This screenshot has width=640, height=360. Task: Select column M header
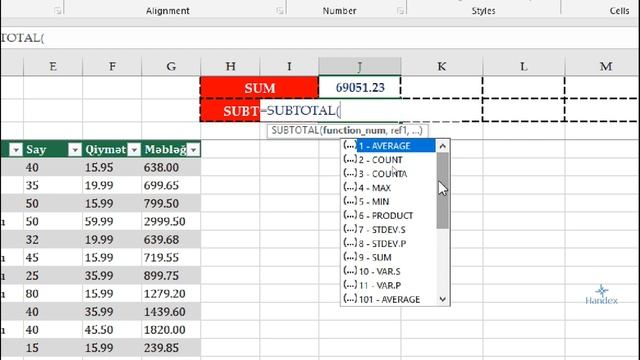pyautogui.click(x=602, y=66)
